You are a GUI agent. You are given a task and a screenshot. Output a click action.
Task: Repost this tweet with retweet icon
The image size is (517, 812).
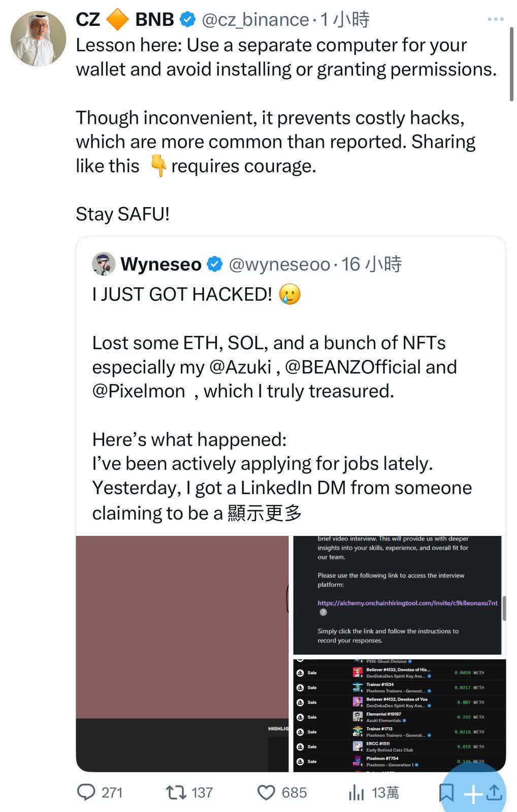coord(176,792)
